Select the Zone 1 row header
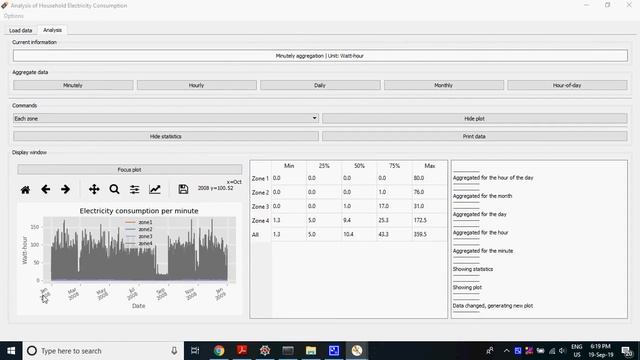The width and height of the screenshot is (640, 360). click(x=260, y=178)
